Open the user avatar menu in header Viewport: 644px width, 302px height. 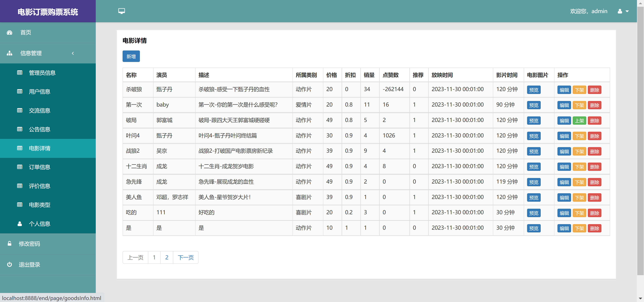coord(620,11)
